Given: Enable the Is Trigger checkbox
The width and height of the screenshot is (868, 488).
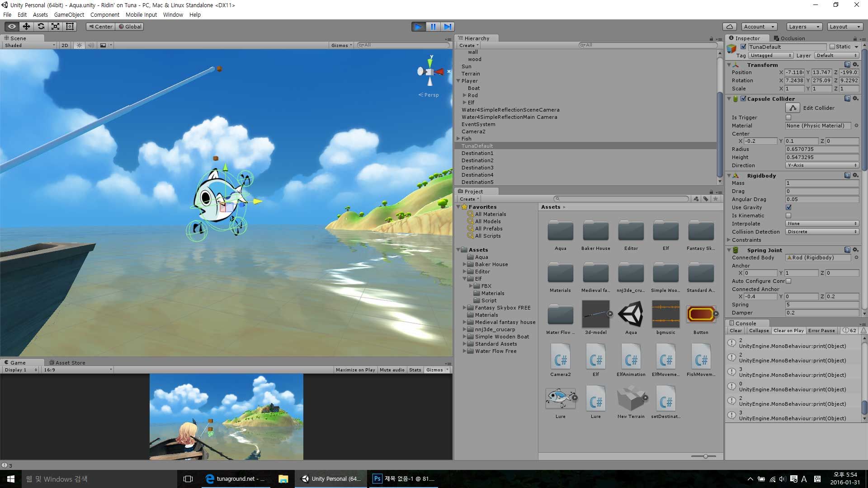Looking at the screenshot, I should pyautogui.click(x=788, y=117).
